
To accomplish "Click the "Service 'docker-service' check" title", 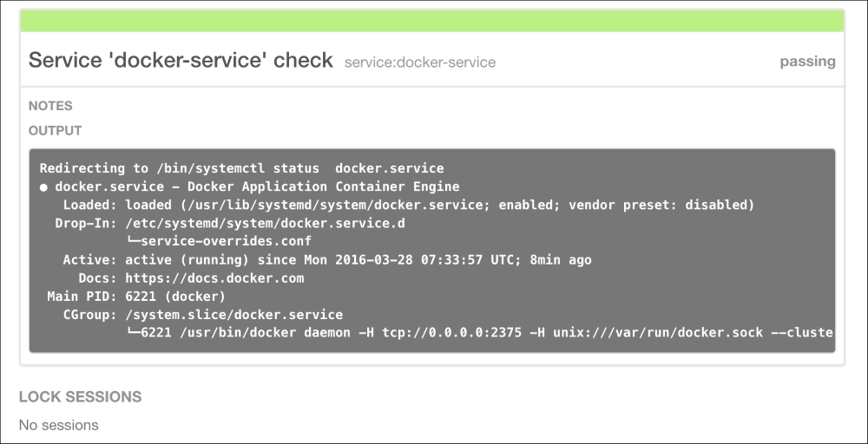I will [181, 61].
